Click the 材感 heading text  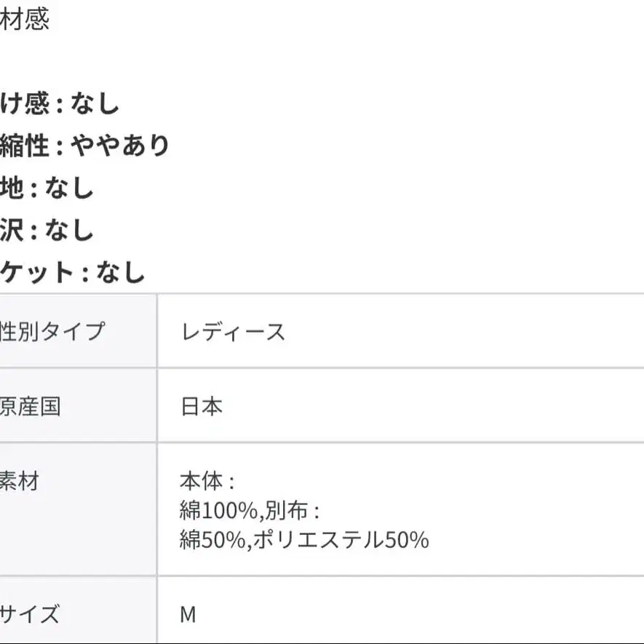25,20
